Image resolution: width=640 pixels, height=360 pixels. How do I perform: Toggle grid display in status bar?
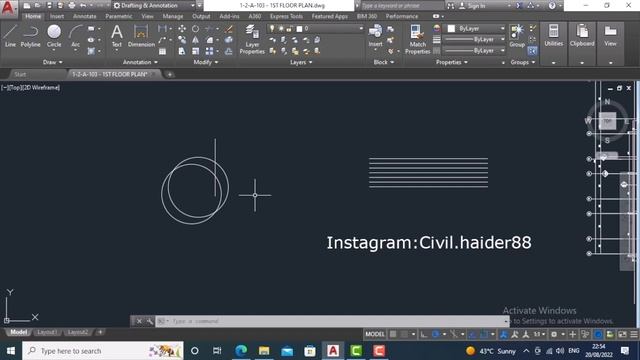tap(393, 334)
